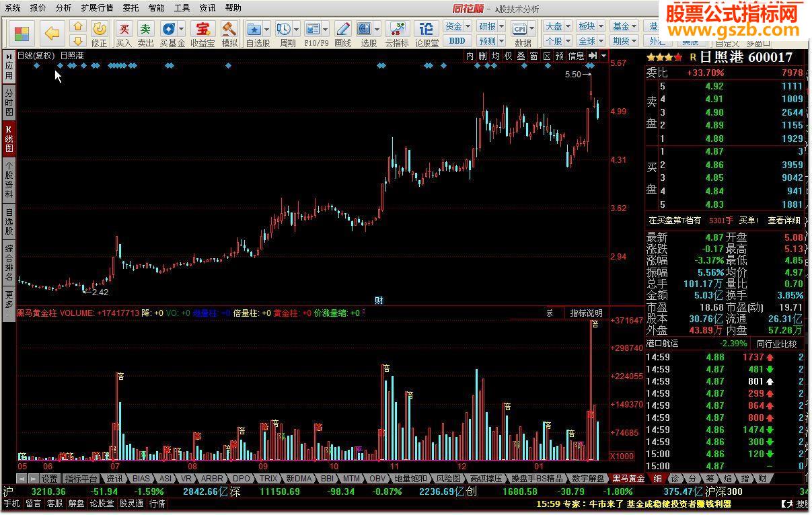Open the 大盘 dropdown

click(x=557, y=26)
